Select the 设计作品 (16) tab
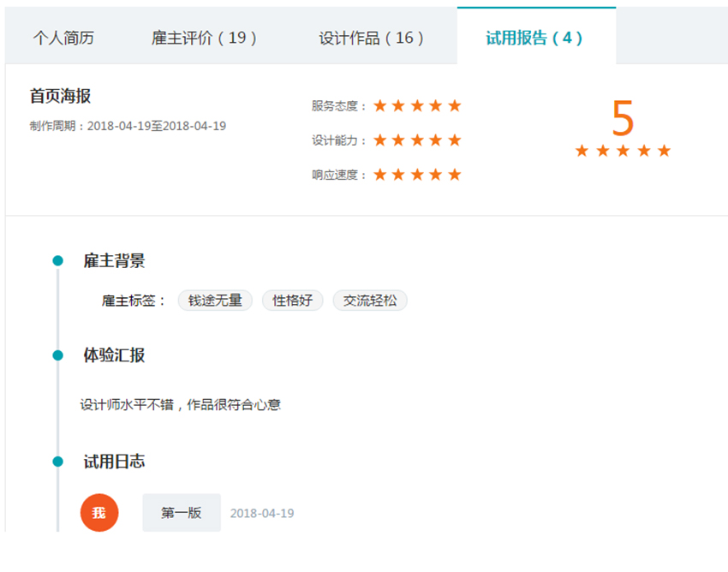 [x=371, y=38]
